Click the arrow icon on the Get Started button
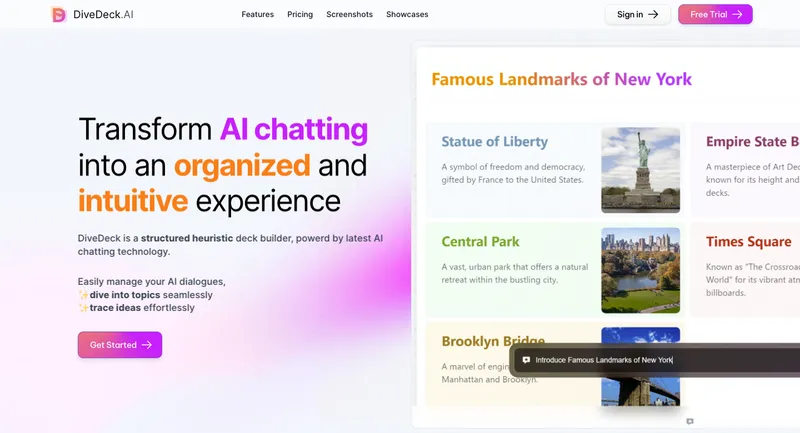 pos(146,345)
